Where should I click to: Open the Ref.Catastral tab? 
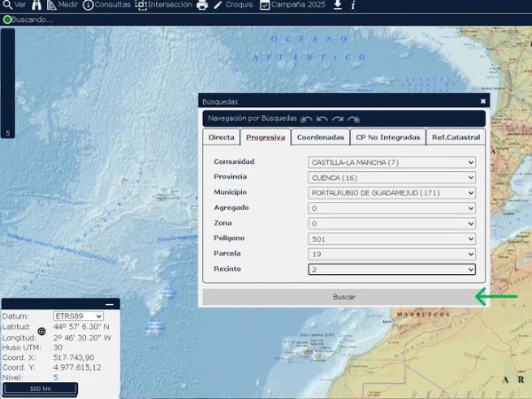click(x=456, y=137)
